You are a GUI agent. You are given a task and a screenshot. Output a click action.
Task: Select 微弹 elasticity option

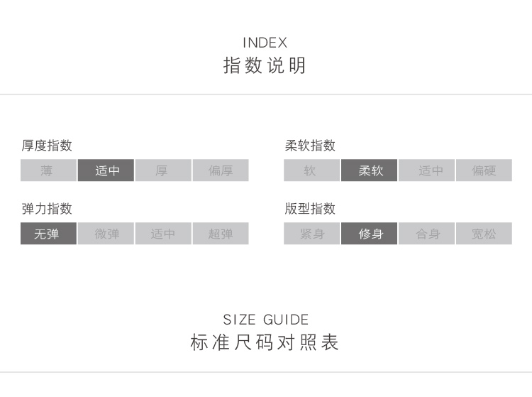tap(106, 234)
